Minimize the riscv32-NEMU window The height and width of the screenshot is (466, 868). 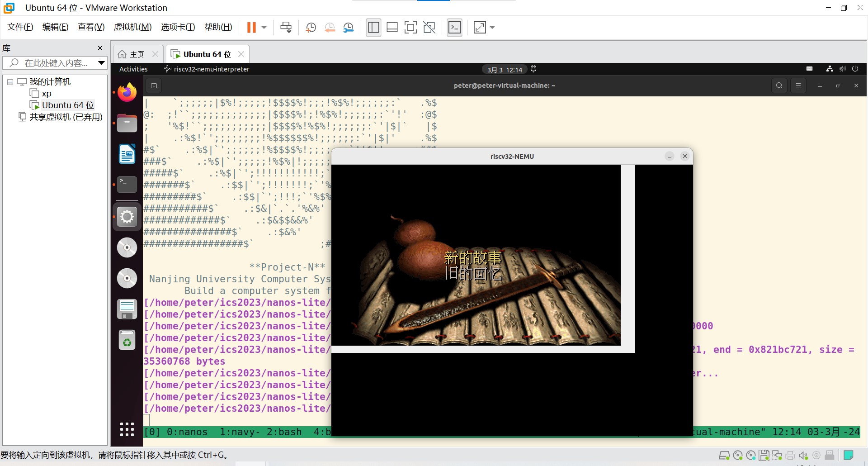(x=670, y=156)
